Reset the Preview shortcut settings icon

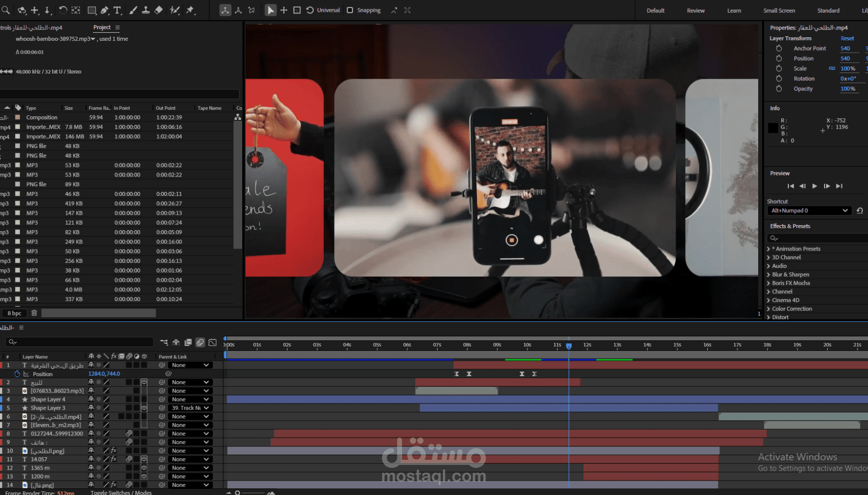(x=860, y=210)
